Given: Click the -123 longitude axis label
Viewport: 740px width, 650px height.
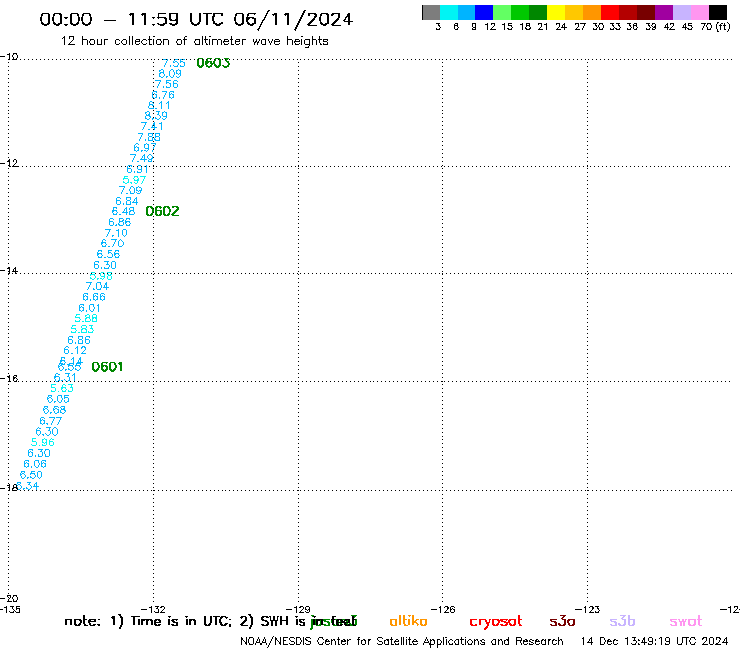Looking at the screenshot, I should (588, 609).
